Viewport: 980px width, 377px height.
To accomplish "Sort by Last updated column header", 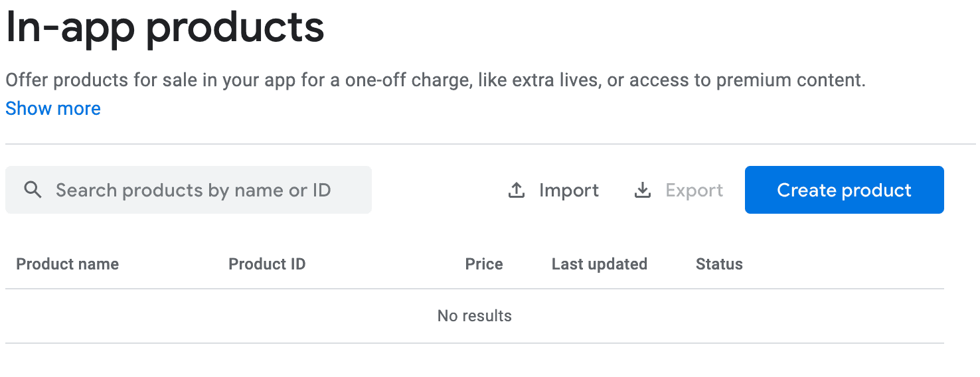I will point(599,264).
